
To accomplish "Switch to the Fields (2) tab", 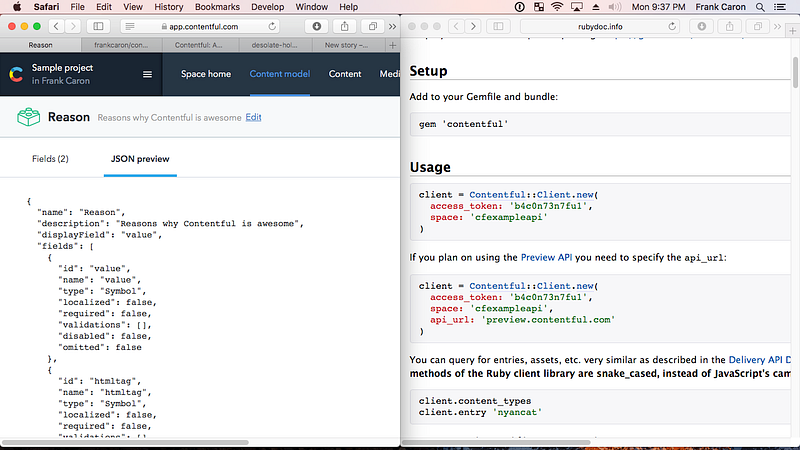I will pos(50,158).
